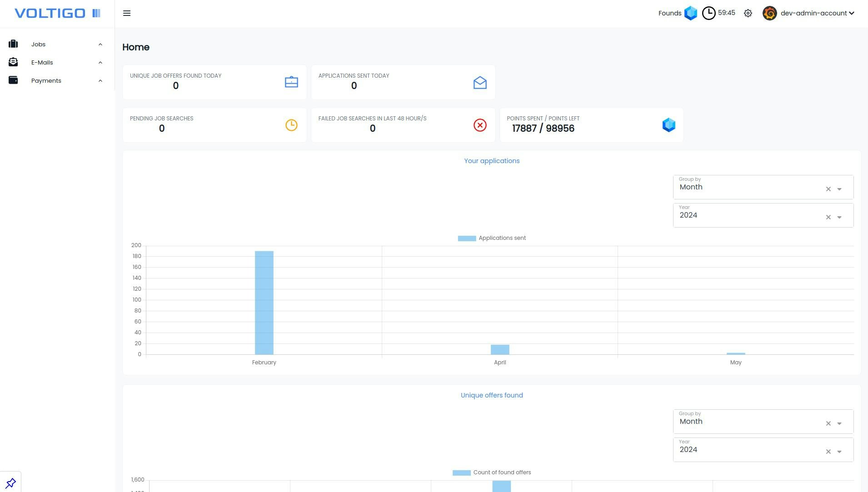Click unique offers Group by Month field
The height and width of the screenshot is (492, 868).
point(763,422)
